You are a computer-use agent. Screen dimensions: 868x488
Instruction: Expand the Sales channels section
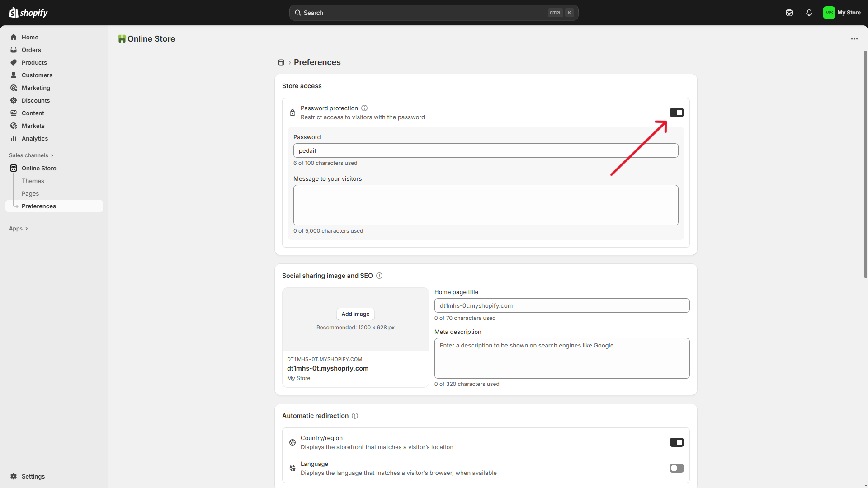pos(31,155)
